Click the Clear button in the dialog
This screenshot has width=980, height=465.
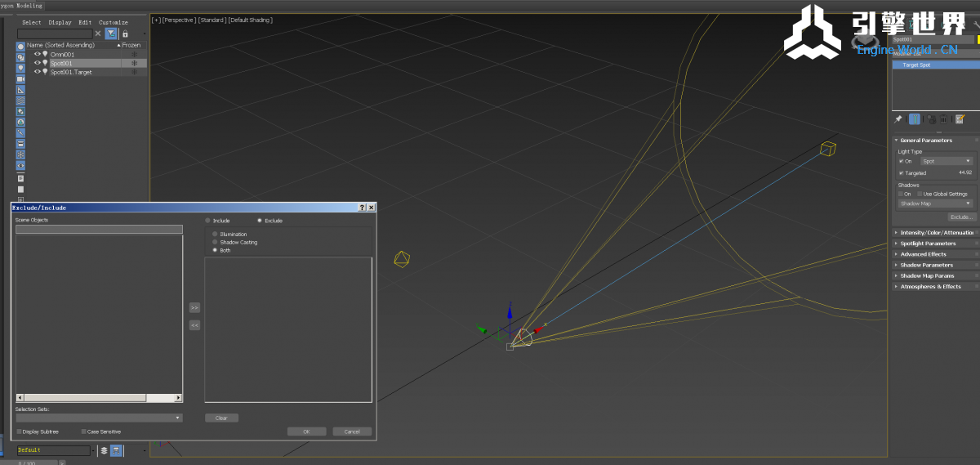click(221, 418)
